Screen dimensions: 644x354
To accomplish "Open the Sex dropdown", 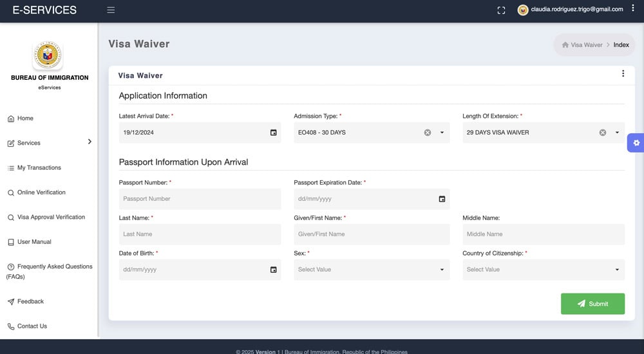I will pos(372,270).
